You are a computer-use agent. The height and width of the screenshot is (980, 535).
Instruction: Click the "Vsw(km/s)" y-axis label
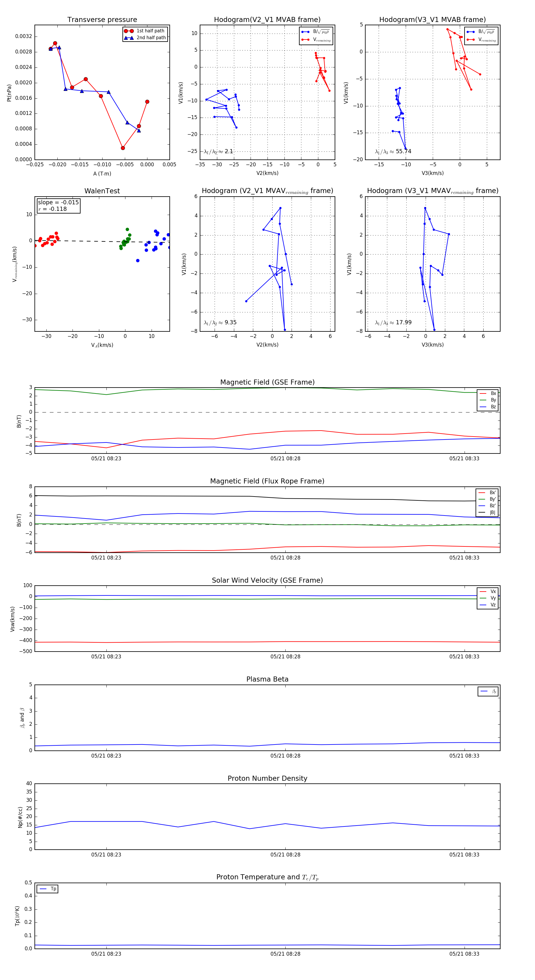(x=12, y=619)
